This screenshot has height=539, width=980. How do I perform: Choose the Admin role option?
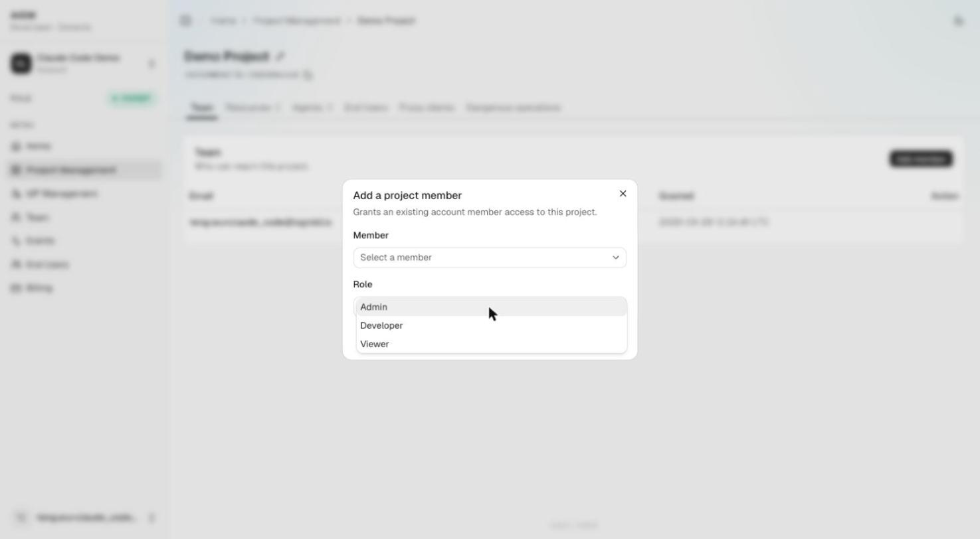(491, 307)
